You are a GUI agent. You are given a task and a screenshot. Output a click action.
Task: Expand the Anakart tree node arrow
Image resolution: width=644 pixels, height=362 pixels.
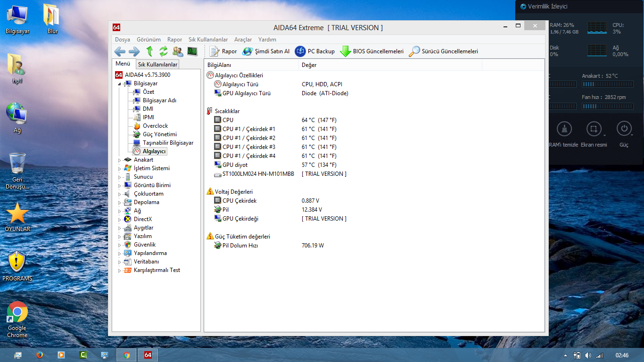(119, 160)
